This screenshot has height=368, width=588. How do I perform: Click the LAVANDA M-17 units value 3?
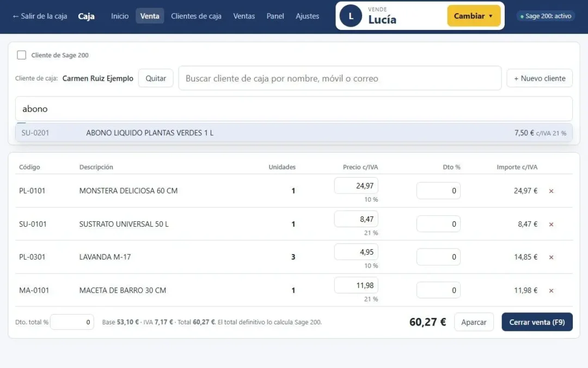(293, 257)
